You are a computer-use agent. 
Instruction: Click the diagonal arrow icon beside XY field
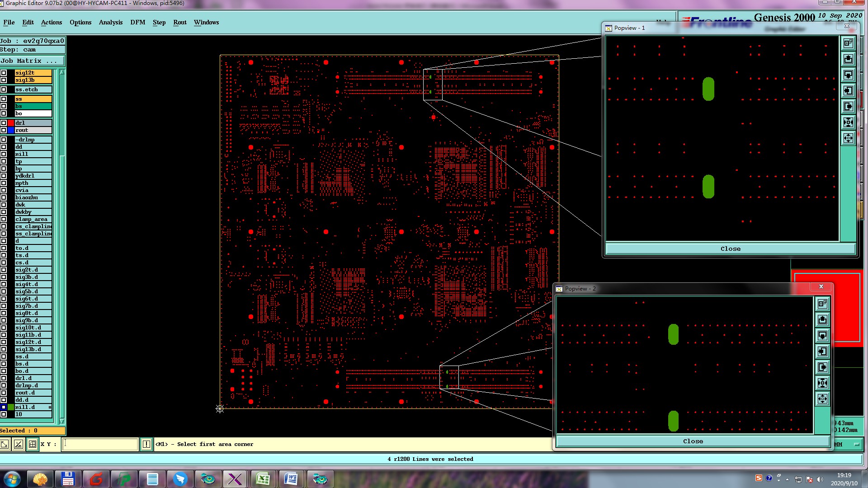(x=5, y=444)
